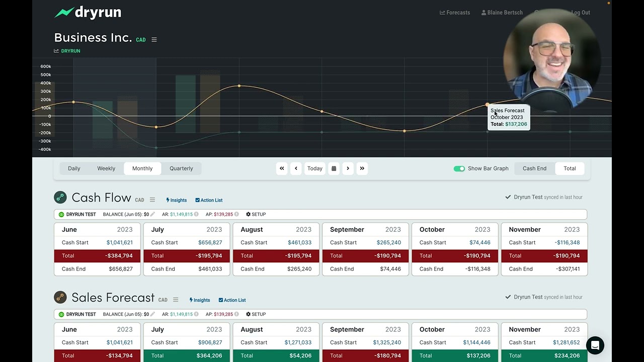Click the Sales Forecast AR info icon

tap(196, 314)
